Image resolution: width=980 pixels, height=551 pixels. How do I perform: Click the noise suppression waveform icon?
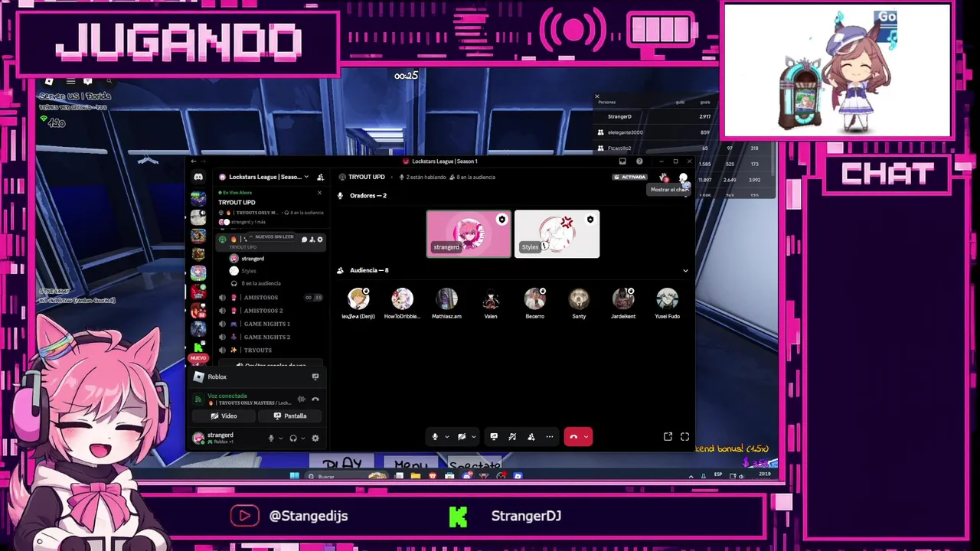pyautogui.click(x=301, y=399)
